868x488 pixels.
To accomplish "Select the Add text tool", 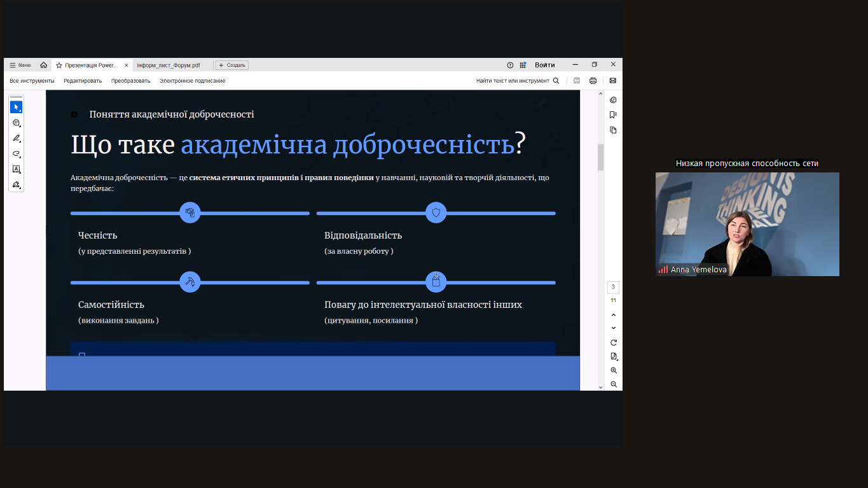I will pyautogui.click(x=16, y=169).
